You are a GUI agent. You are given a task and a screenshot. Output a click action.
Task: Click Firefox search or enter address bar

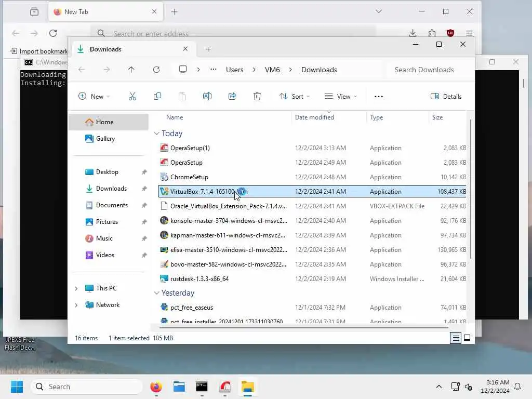[234, 34]
